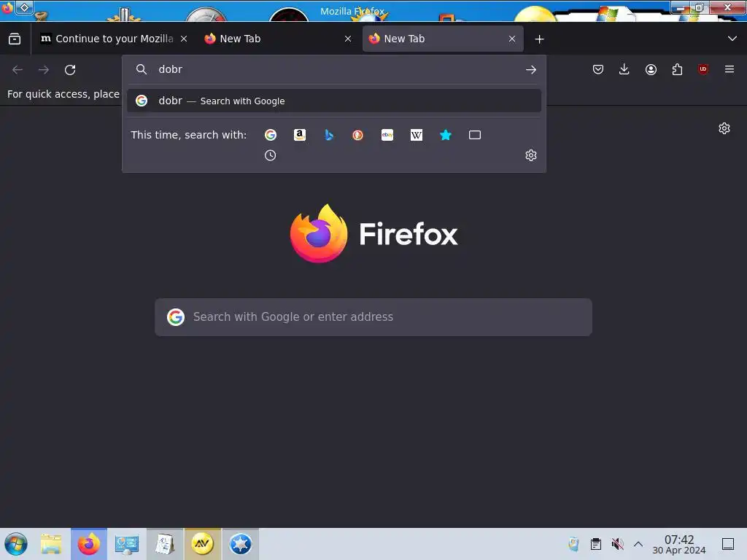Image resolution: width=747 pixels, height=560 pixels.
Task: Reload the current page
Action: 70,70
